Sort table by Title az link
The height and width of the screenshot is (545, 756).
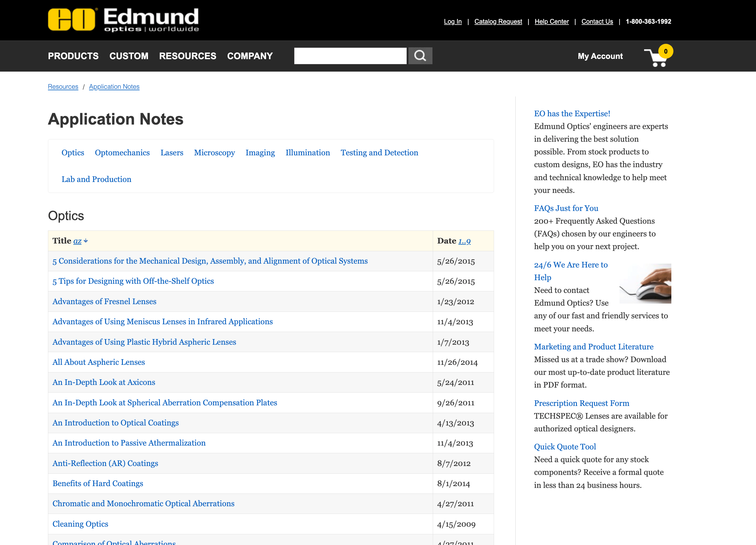[x=77, y=241]
